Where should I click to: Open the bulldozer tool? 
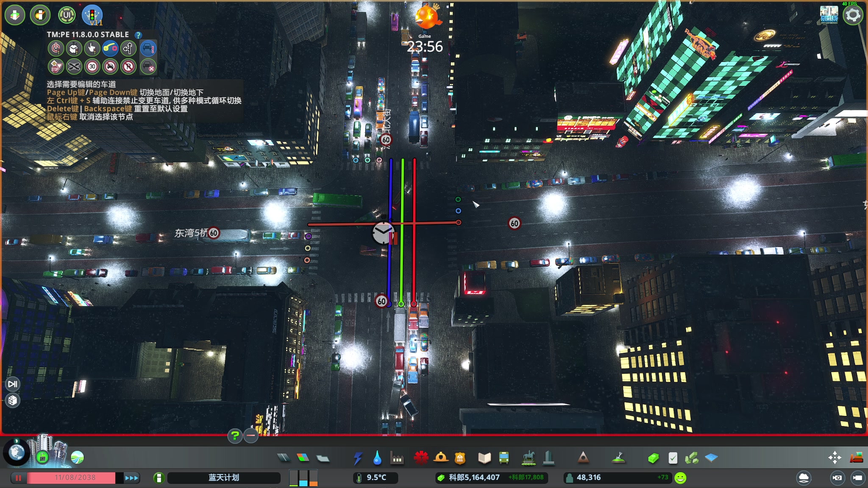[857, 458]
